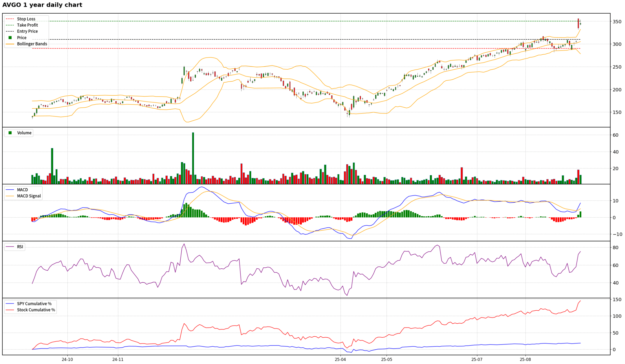Click the AVGO 1 year daily chart title

42,5
